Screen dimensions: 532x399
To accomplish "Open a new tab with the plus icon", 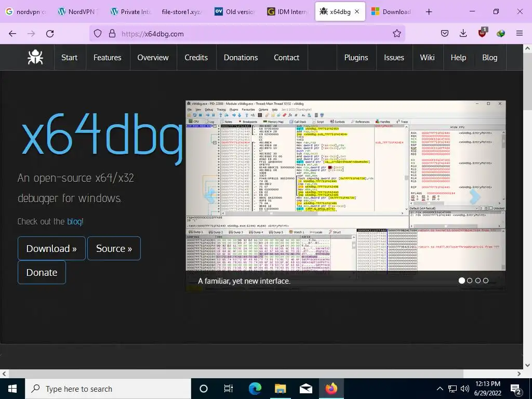I will [429, 12].
